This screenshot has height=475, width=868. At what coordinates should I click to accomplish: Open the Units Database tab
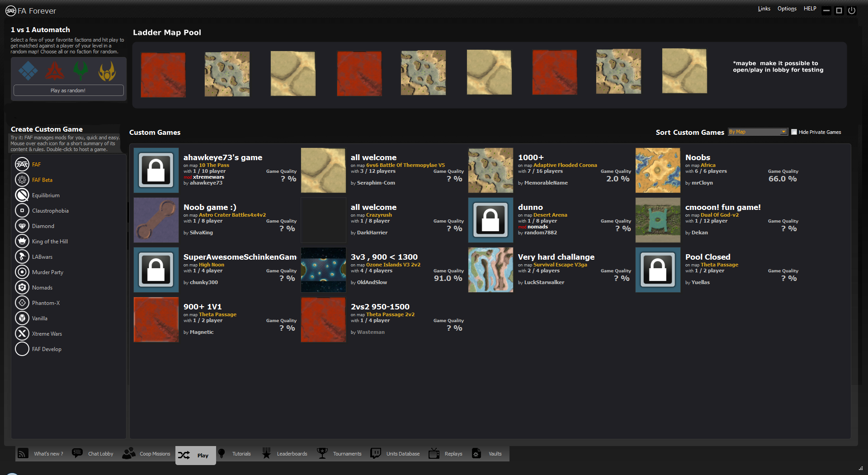(x=395, y=454)
